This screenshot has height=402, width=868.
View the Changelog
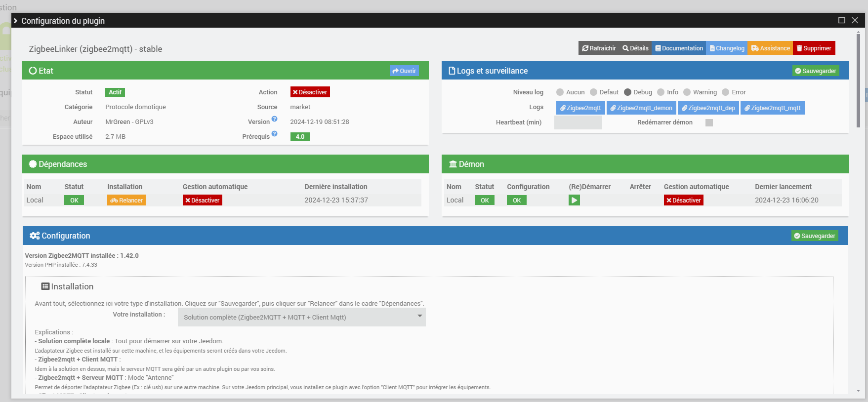click(727, 48)
